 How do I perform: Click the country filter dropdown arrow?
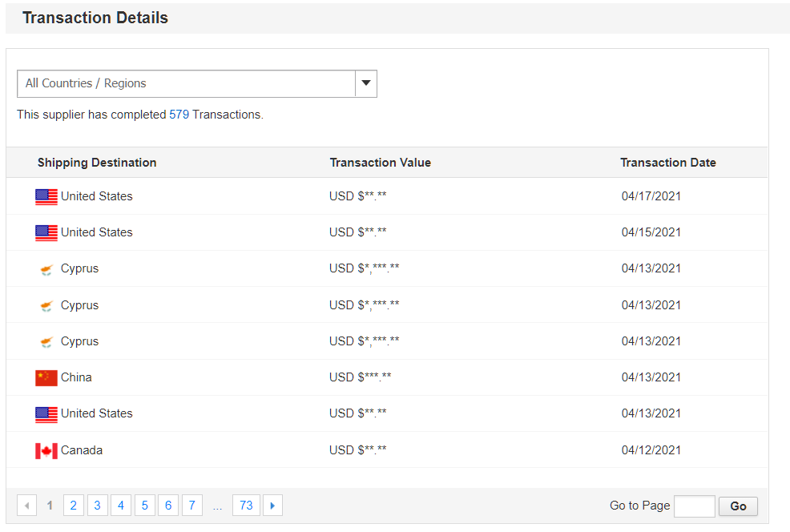(366, 83)
